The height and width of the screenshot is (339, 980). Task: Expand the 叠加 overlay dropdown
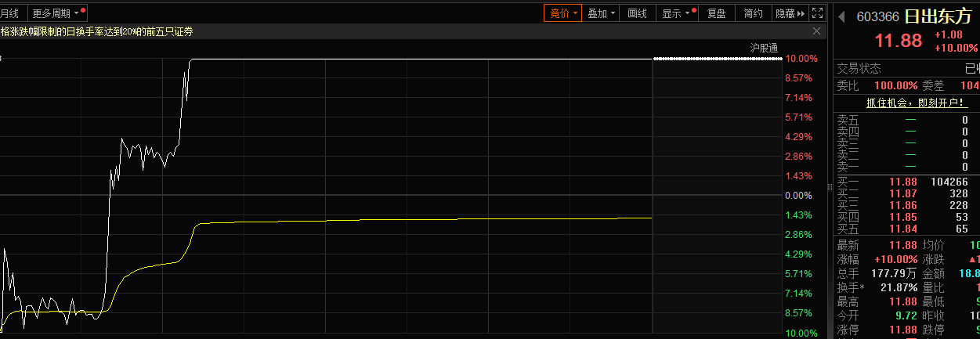(x=602, y=13)
